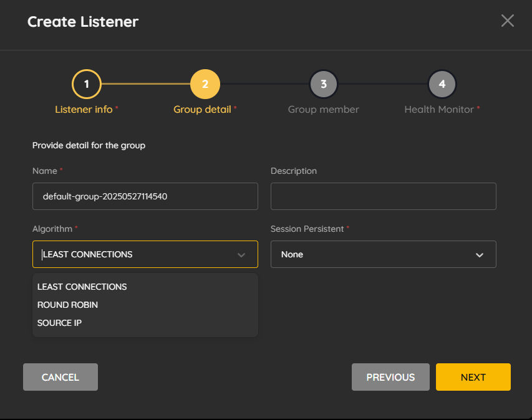Click the Listener info step label
This screenshot has width=532, height=420.
(x=84, y=110)
